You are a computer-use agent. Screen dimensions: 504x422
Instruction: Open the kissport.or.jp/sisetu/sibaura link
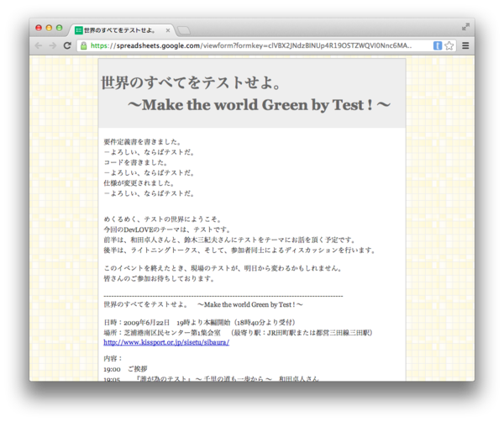tap(166, 342)
